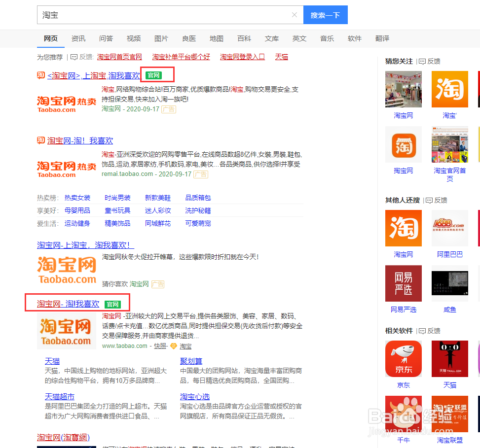Click the 搜索一下 search button
The height and width of the screenshot is (448, 480).
[x=326, y=15]
